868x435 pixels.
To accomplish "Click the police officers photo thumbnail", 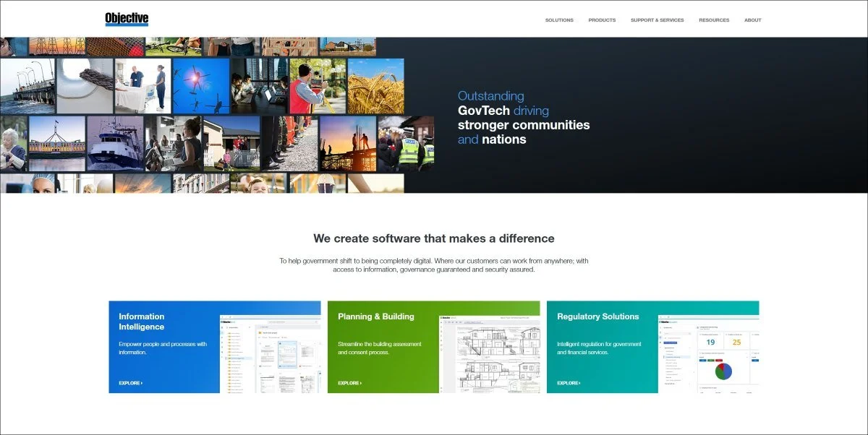I will coord(406,144).
